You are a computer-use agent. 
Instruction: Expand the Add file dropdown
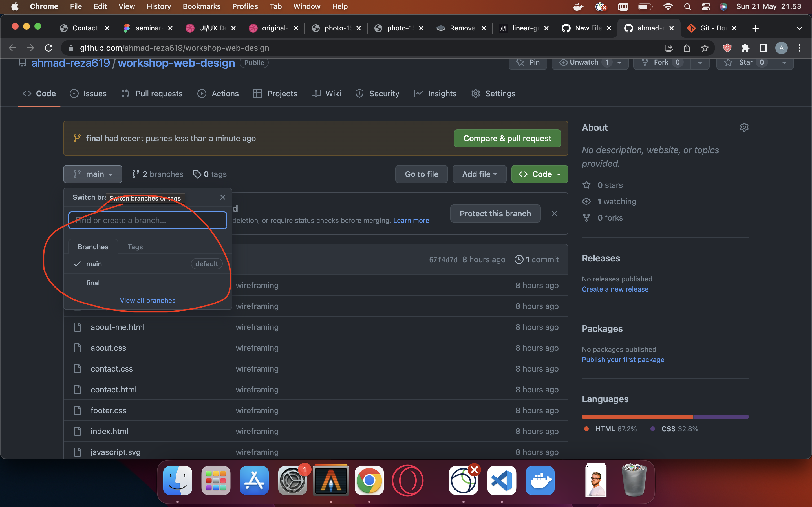pyautogui.click(x=479, y=174)
